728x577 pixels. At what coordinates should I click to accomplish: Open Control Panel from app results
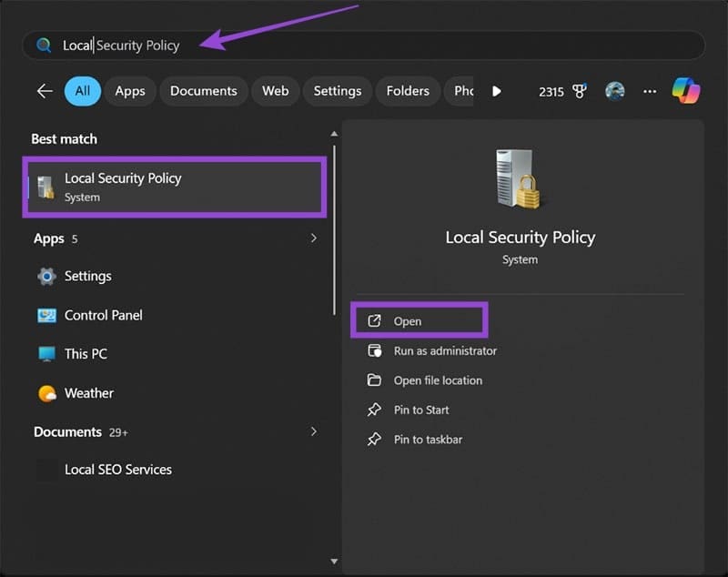[x=103, y=316]
